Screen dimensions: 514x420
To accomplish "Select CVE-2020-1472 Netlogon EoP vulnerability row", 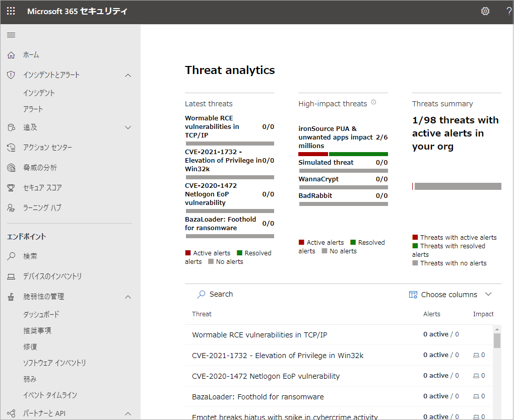I will (x=339, y=376).
